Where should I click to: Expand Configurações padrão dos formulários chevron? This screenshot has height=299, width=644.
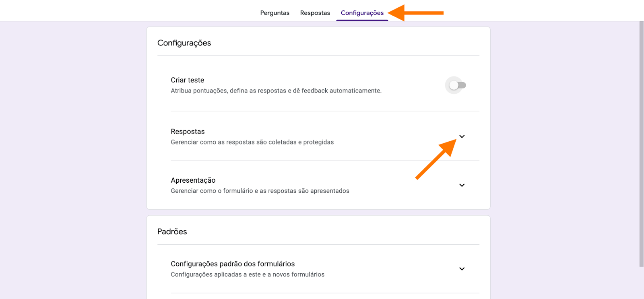point(462,269)
